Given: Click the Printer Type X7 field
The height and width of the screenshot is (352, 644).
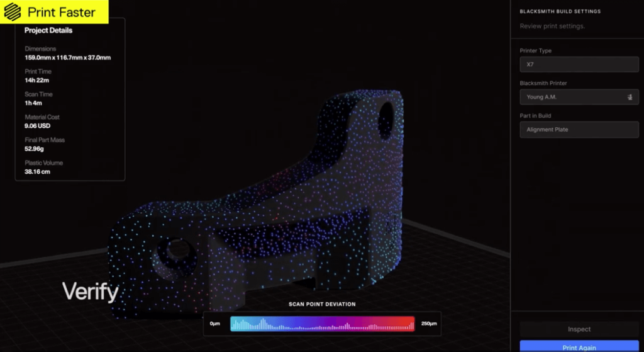Looking at the screenshot, I should click(x=579, y=65).
